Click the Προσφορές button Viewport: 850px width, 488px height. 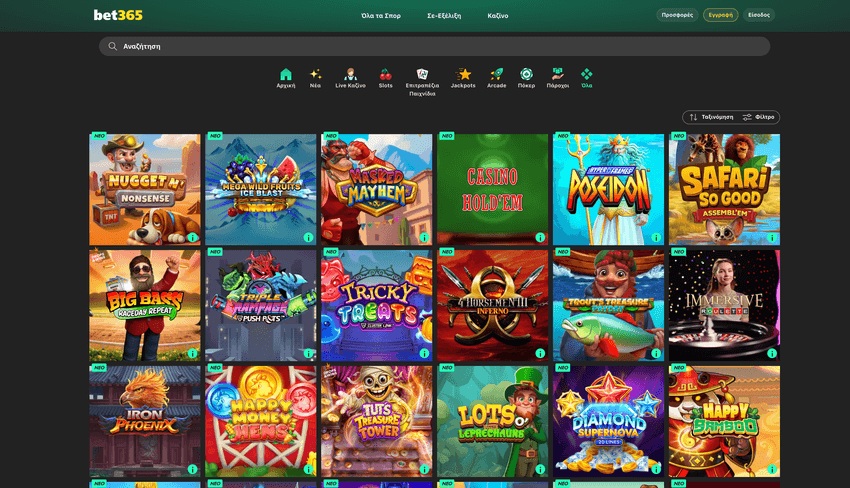pos(677,15)
